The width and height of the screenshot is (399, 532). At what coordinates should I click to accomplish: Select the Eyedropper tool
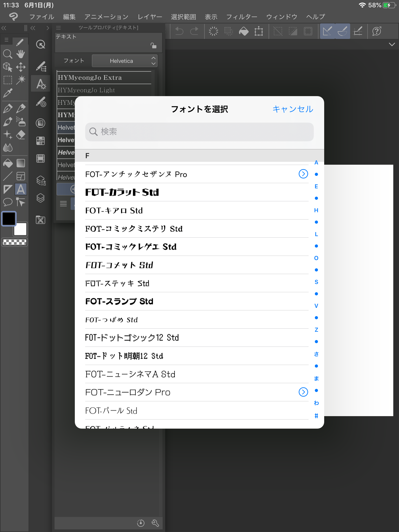point(8,93)
